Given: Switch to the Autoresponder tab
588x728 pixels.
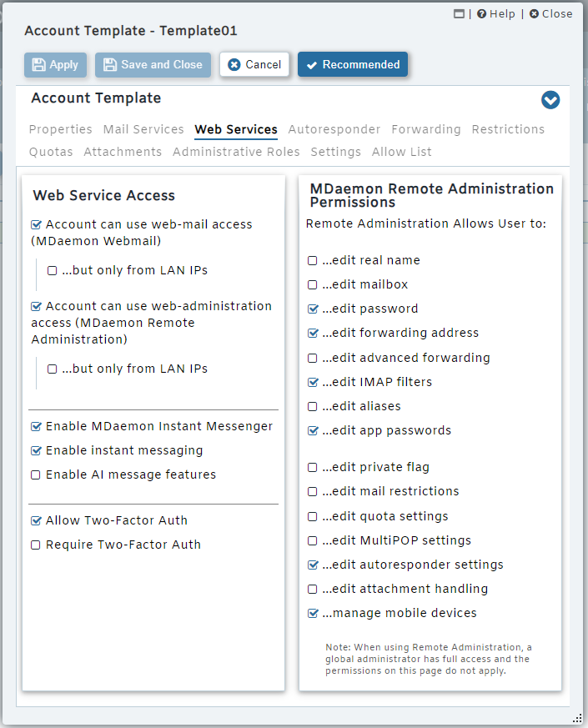Looking at the screenshot, I should (334, 129).
